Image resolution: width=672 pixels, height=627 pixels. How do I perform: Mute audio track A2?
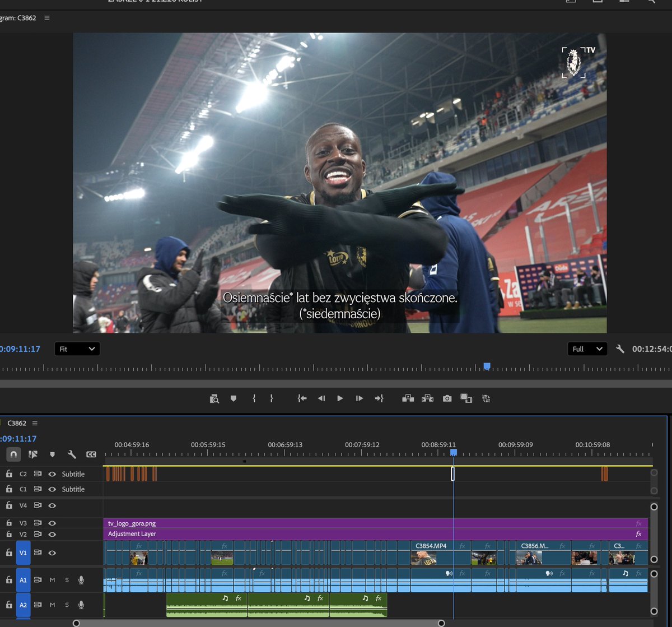pos(53,605)
